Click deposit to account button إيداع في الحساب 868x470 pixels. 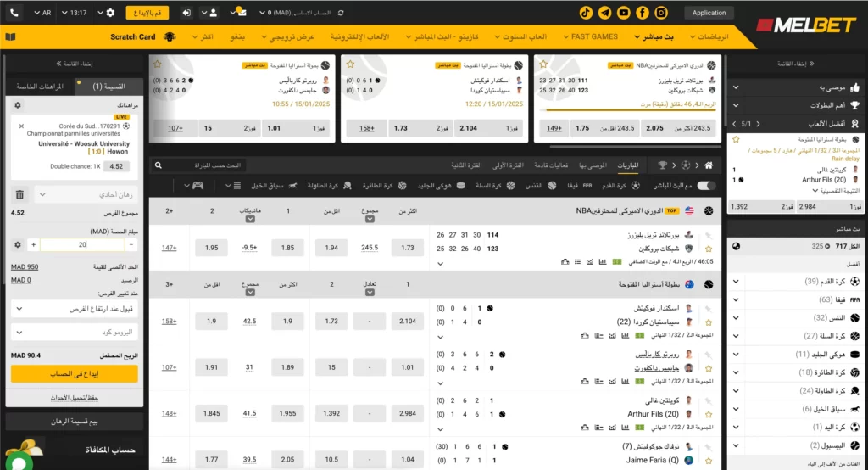[75, 374]
